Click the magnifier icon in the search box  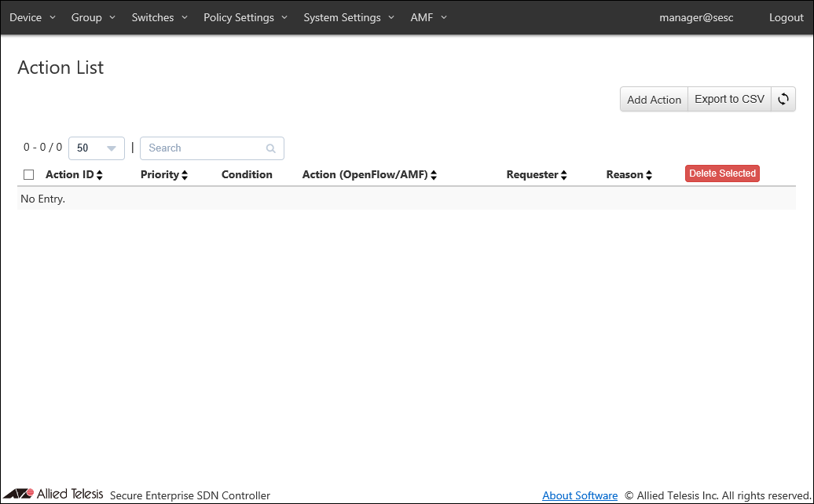271,148
